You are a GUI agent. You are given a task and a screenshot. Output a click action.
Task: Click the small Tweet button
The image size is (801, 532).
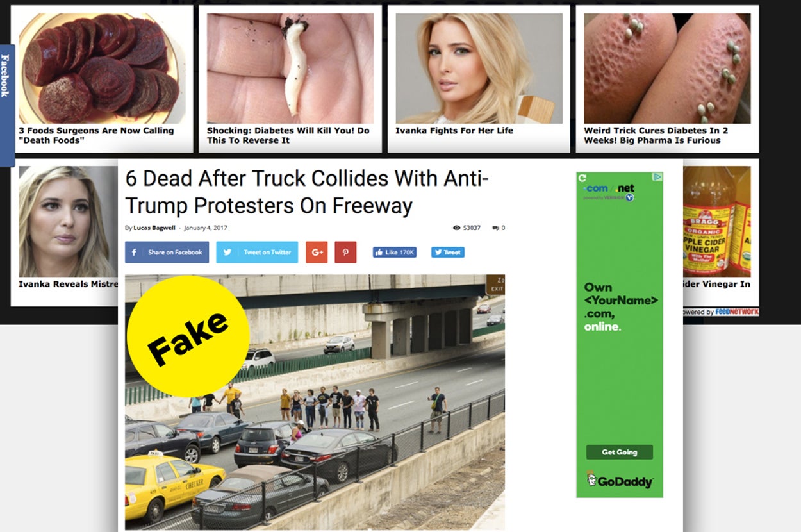click(447, 253)
